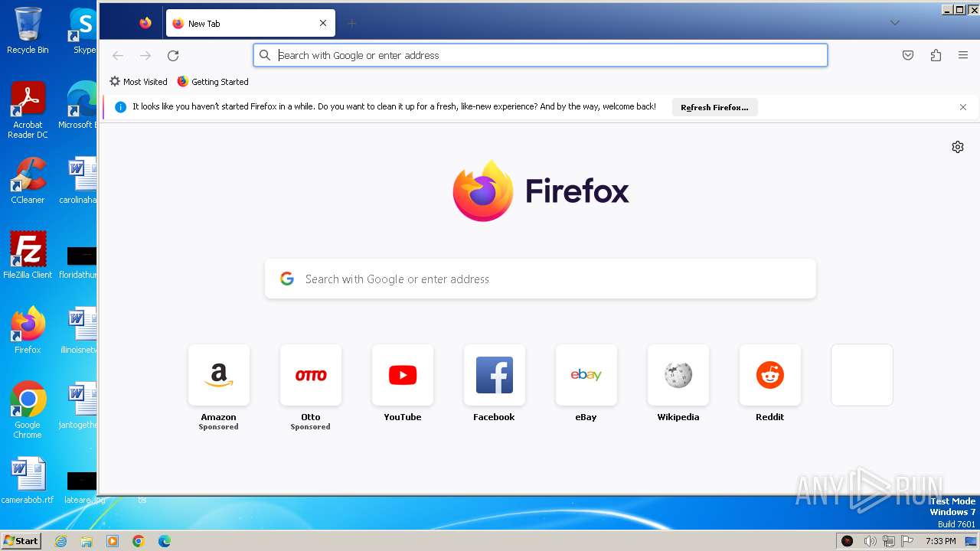Click the Google icon in search box
This screenshot has height=551, width=980.
click(x=287, y=279)
